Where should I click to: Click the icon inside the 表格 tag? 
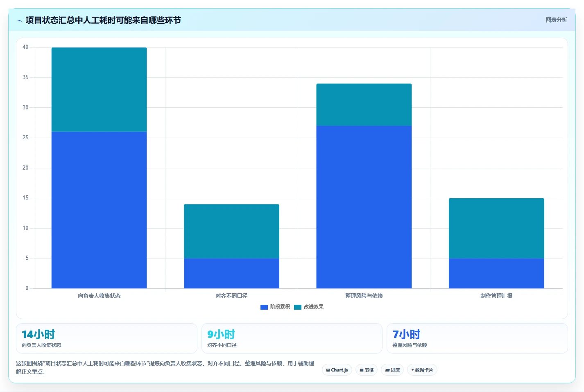click(x=362, y=370)
